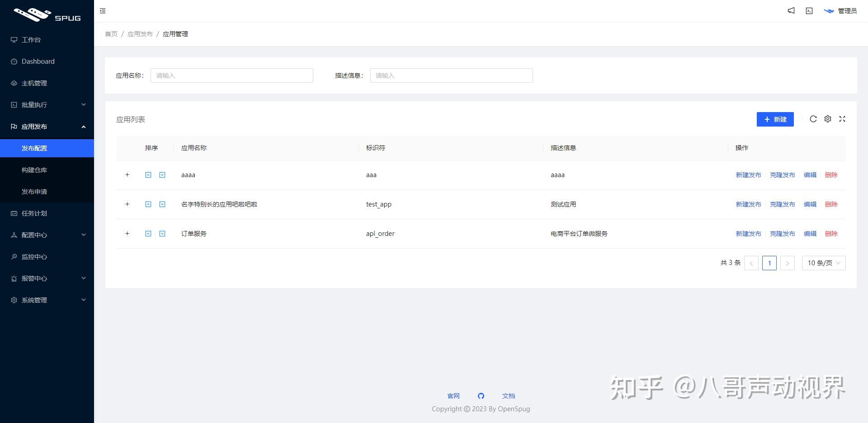Expand the aaaa application row

[127, 175]
